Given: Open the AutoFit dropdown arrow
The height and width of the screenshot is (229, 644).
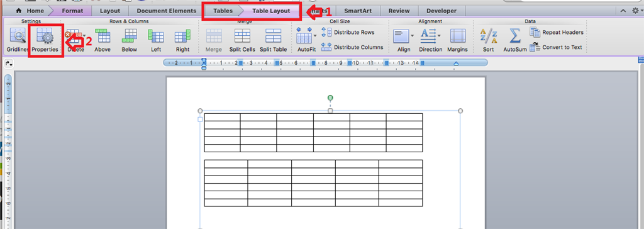Looking at the screenshot, I should (315, 36).
